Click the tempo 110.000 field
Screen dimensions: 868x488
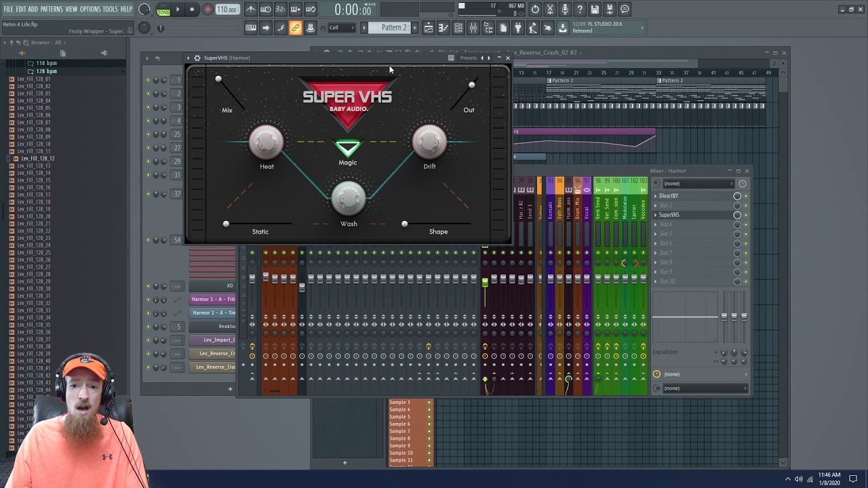pos(227,9)
